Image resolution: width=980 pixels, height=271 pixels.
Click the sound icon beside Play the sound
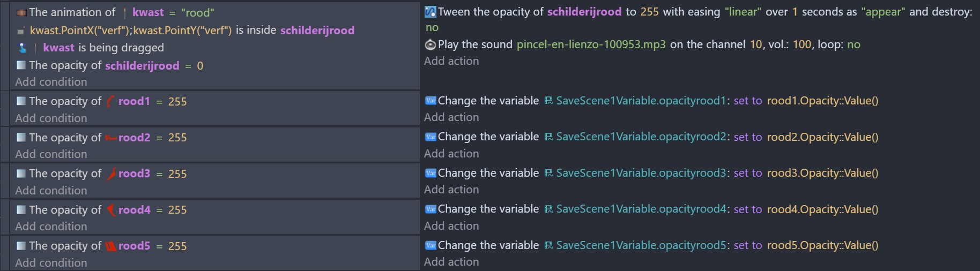(x=430, y=44)
